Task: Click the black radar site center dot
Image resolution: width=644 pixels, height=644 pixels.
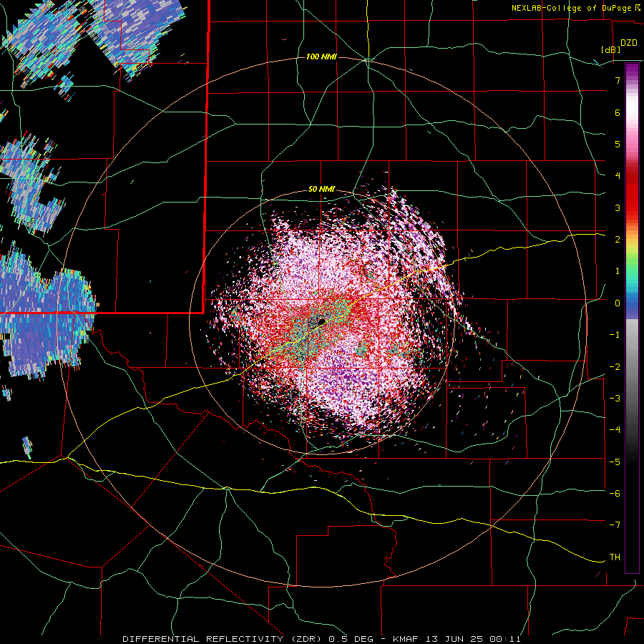Action: (321, 321)
